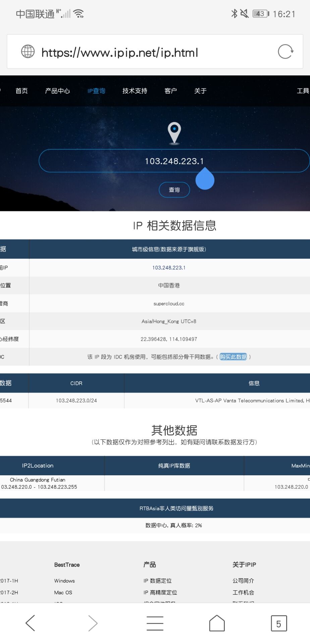Tap the globe icon in the address bar
Screen dimensions: 310x644
click(x=28, y=51)
